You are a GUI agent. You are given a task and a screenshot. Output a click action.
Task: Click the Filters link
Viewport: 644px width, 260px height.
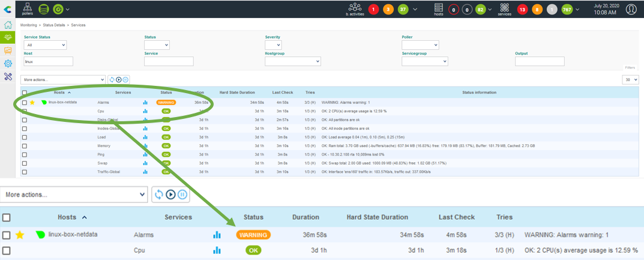(x=630, y=67)
